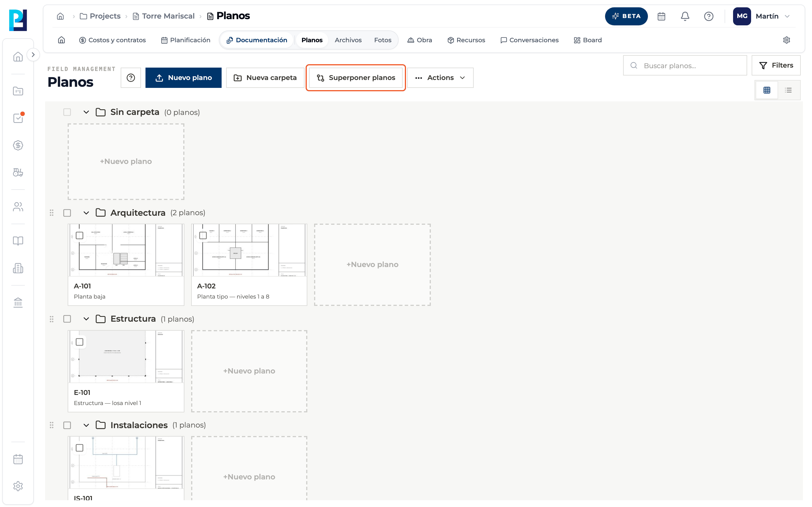Image resolution: width=812 pixels, height=507 pixels.
Task: Click the help question mark beside Planos title
Action: pos(131,78)
